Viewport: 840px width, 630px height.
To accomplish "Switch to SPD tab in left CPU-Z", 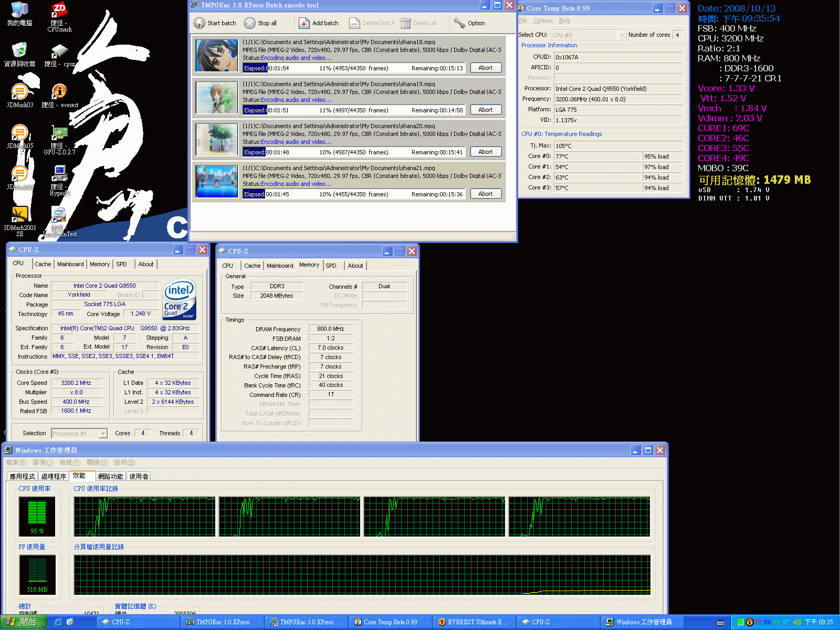I will click(122, 264).
